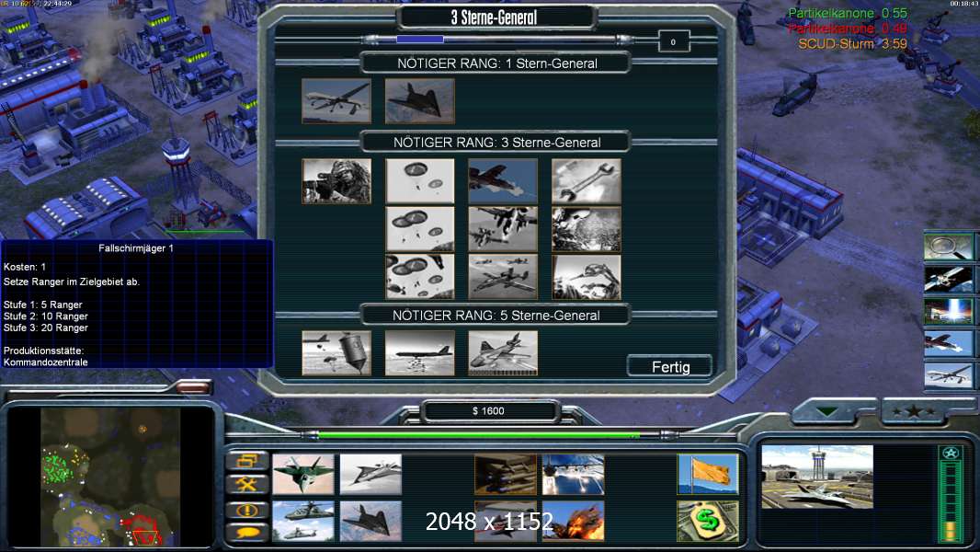Click the general experience progress bar
Image resolution: width=980 pixels, height=552 pixels.
(x=496, y=40)
